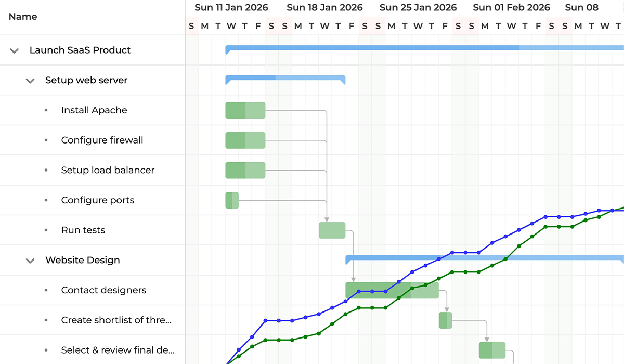Click the Setup web server summary bar
The width and height of the screenshot is (624, 364).
pos(285,79)
